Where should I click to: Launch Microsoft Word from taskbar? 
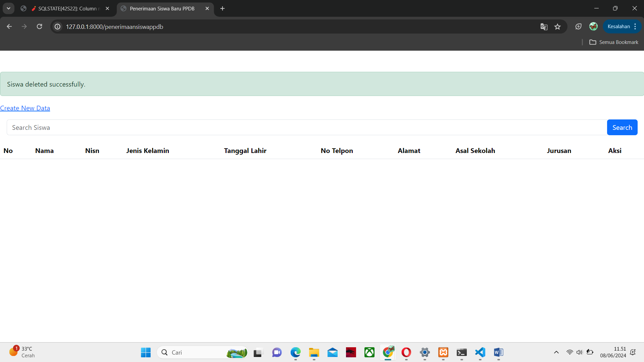pyautogui.click(x=498, y=352)
